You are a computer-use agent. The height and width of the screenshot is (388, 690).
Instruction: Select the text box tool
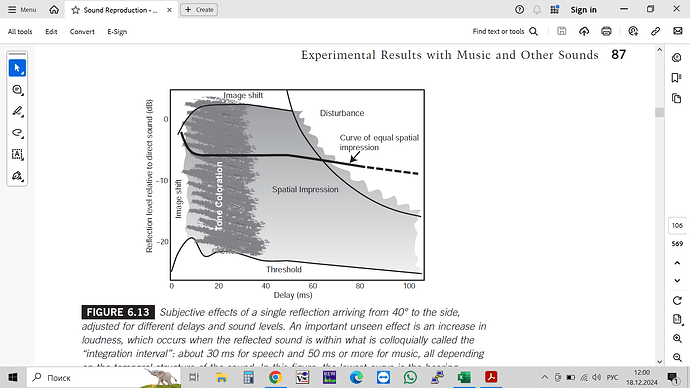pyautogui.click(x=17, y=154)
